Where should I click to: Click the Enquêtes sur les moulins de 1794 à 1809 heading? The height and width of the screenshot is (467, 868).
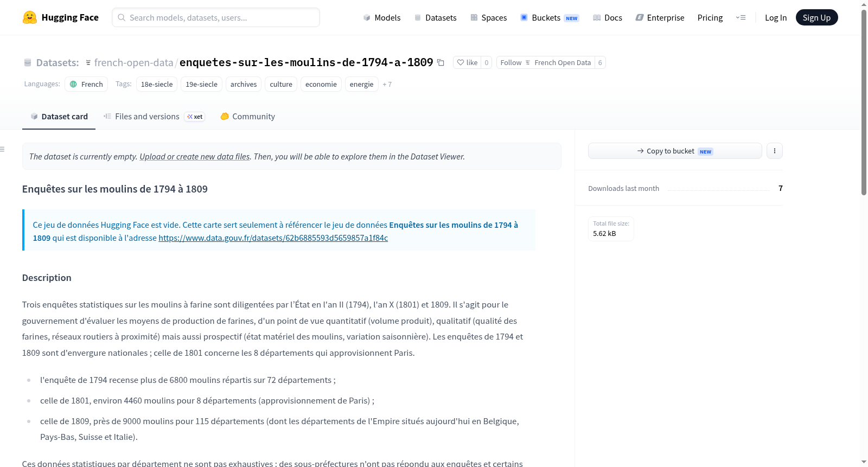(x=115, y=189)
